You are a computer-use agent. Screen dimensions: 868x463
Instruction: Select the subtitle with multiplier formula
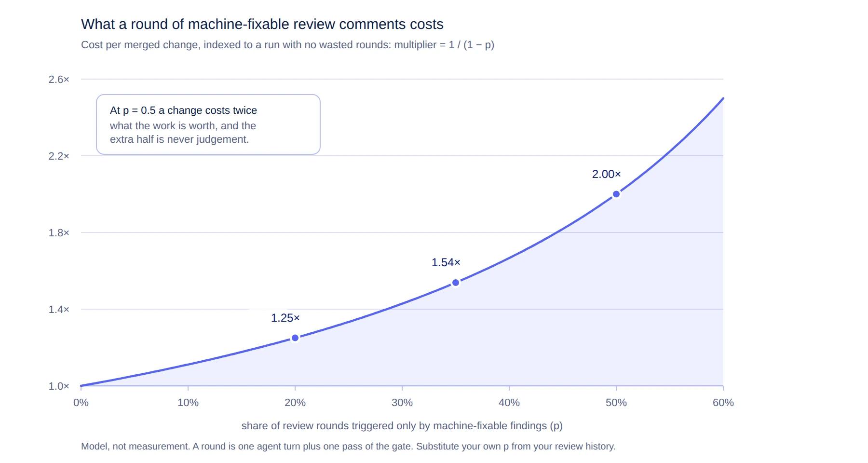(x=287, y=45)
